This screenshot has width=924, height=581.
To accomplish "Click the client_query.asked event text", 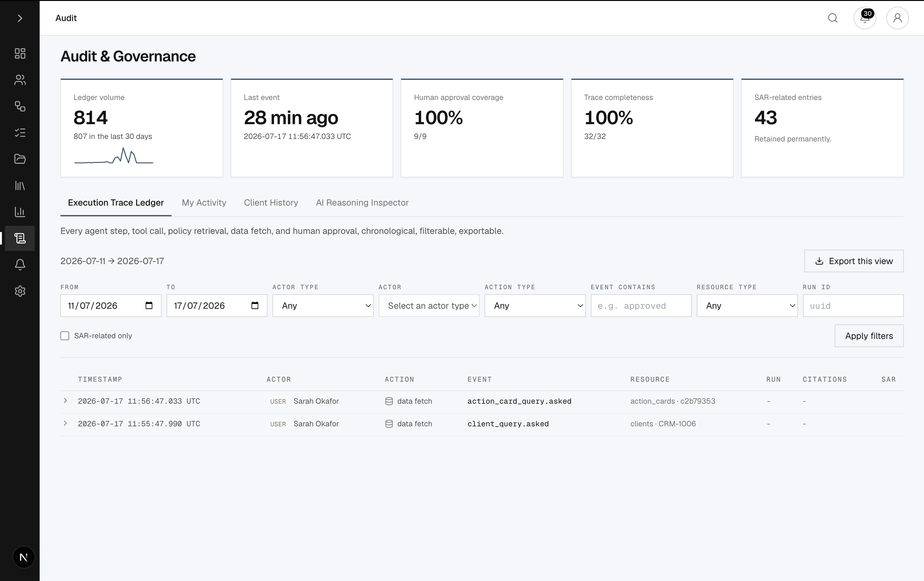I will coord(508,424).
